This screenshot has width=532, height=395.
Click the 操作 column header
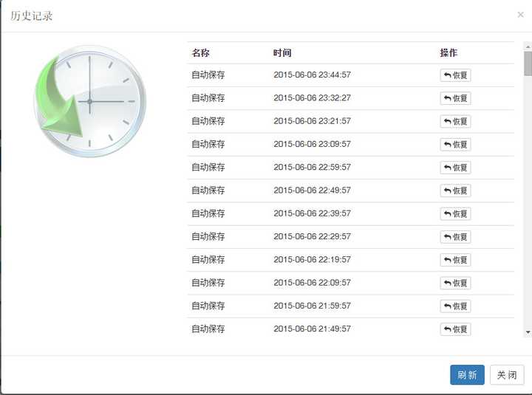tap(449, 52)
